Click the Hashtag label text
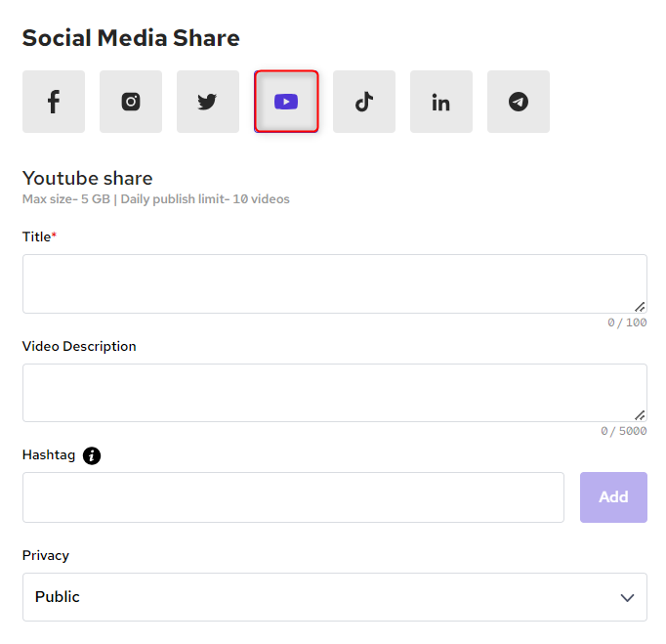 (x=49, y=455)
